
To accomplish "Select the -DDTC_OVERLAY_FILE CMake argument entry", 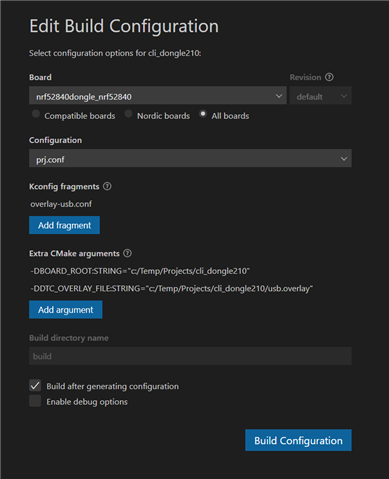I will (x=172, y=288).
